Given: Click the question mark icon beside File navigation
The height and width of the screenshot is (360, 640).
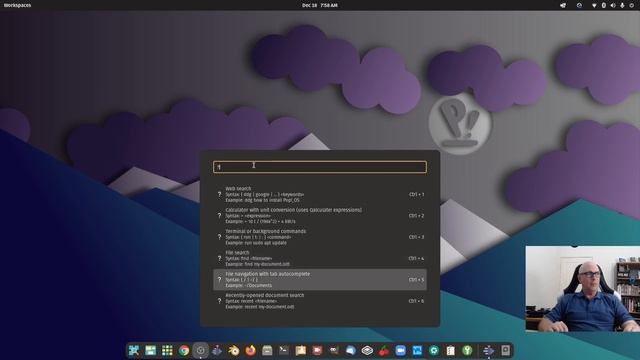Looking at the screenshot, I should click(219, 280).
